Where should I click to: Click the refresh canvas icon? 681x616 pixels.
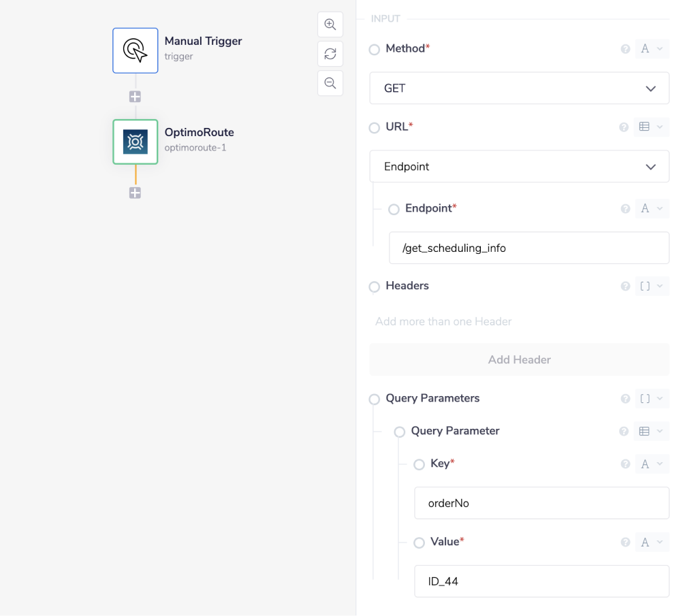[330, 54]
